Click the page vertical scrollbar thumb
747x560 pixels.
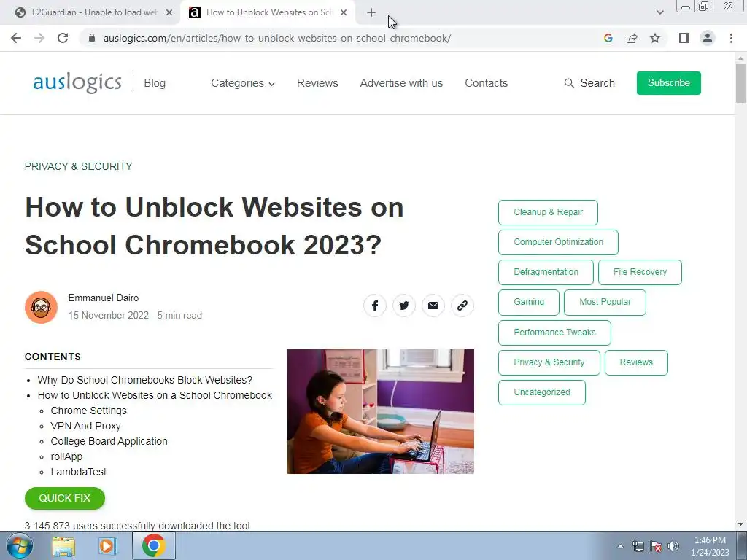[x=741, y=83]
